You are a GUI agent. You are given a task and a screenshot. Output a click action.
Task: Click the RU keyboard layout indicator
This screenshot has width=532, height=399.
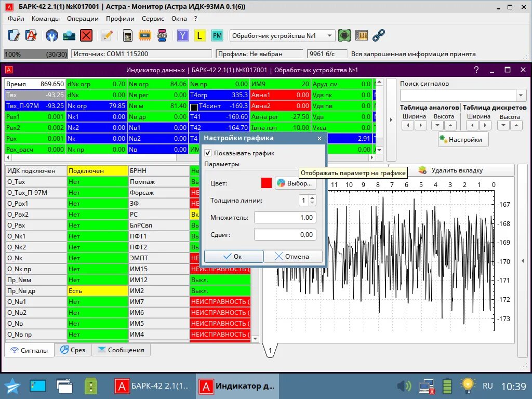click(487, 386)
